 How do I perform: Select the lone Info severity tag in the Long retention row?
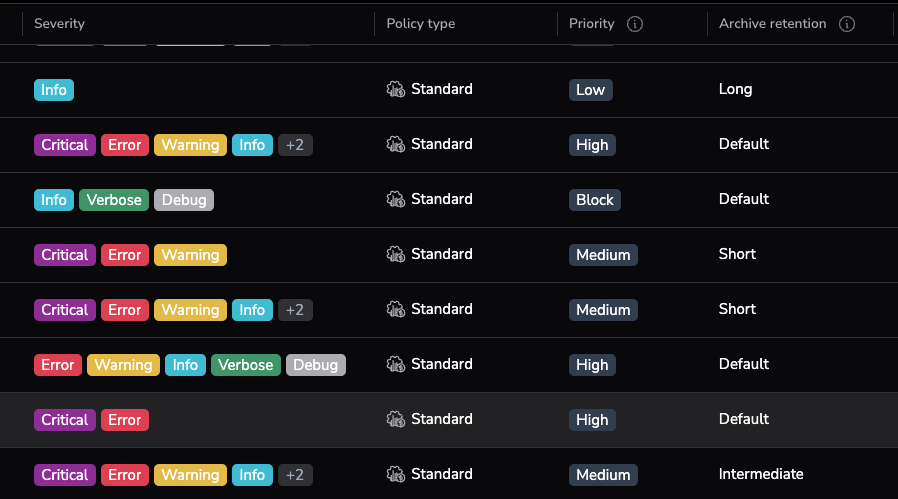54,90
